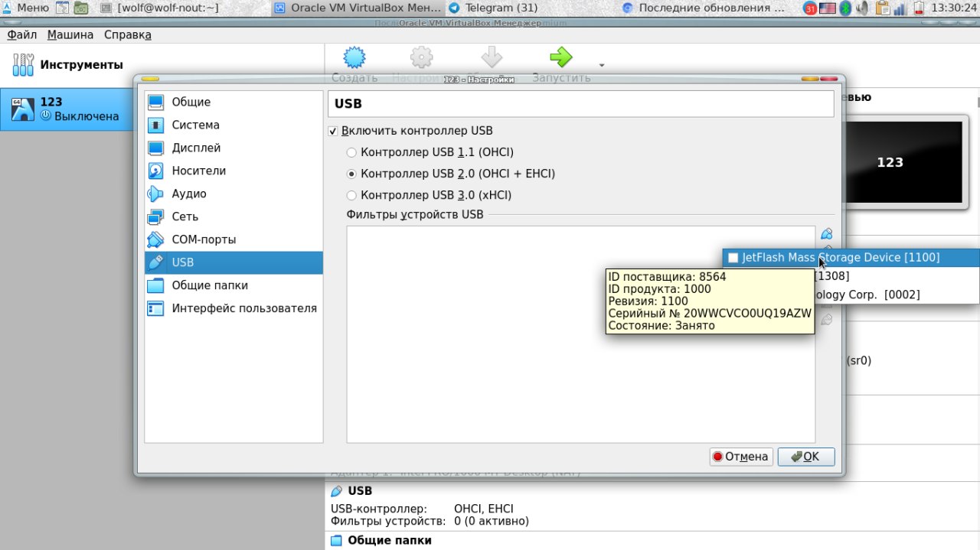This screenshot has height=550, width=980.
Task: Click the Настроить gear icon in VirtualBox Manager
Action: point(421,57)
